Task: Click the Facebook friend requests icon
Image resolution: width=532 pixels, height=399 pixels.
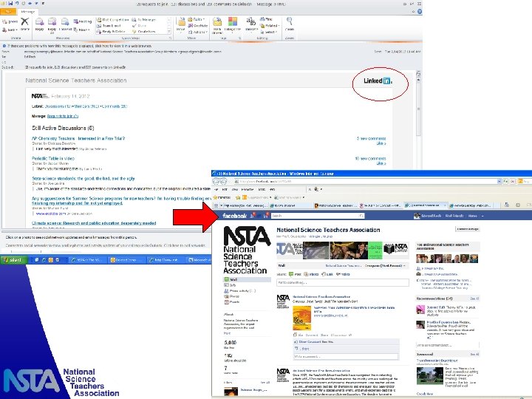Action: point(253,216)
